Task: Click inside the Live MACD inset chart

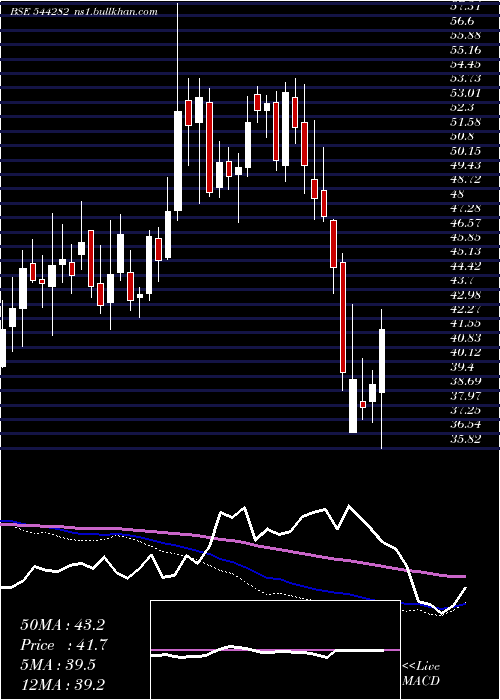Action: pyautogui.click(x=275, y=650)
